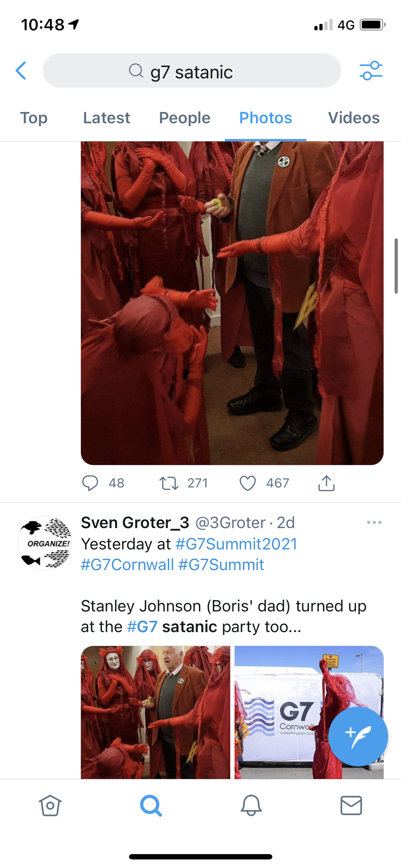Tap the g7 satanic search field
Screen dimensions: 401x868
192,71
